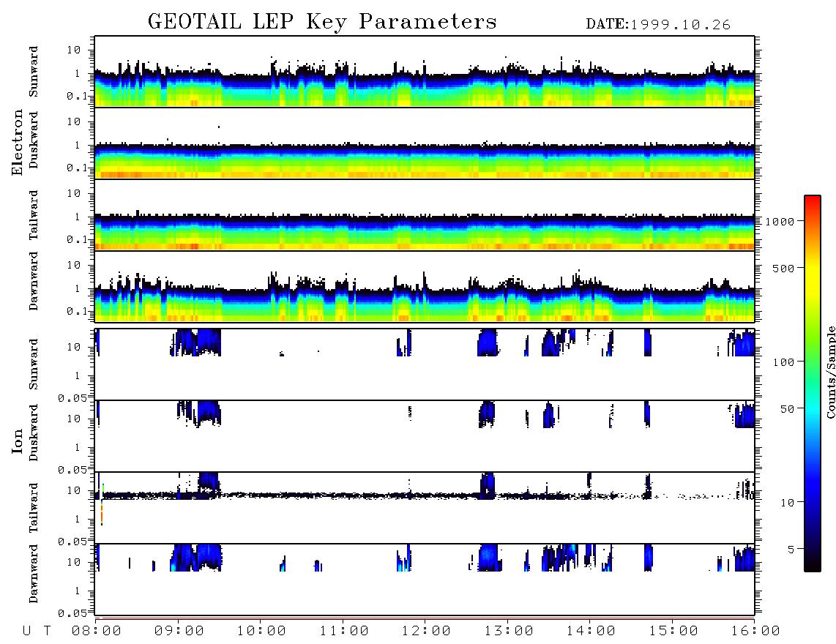Click the colorbar tick label '1000'
Image resolution: width=836 pixels, height=644 pixels.
pos(780,221)
